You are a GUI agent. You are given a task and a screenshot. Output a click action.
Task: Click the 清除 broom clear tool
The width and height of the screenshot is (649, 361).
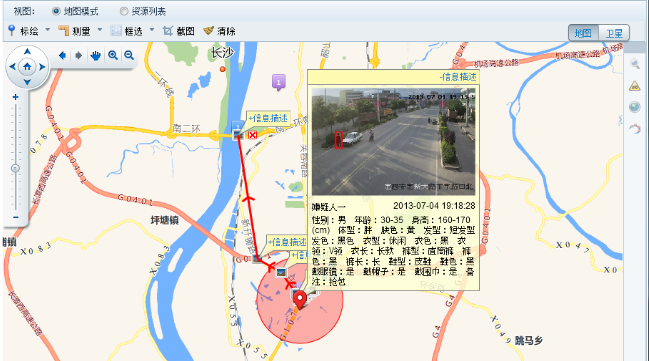tap(219, 31)
